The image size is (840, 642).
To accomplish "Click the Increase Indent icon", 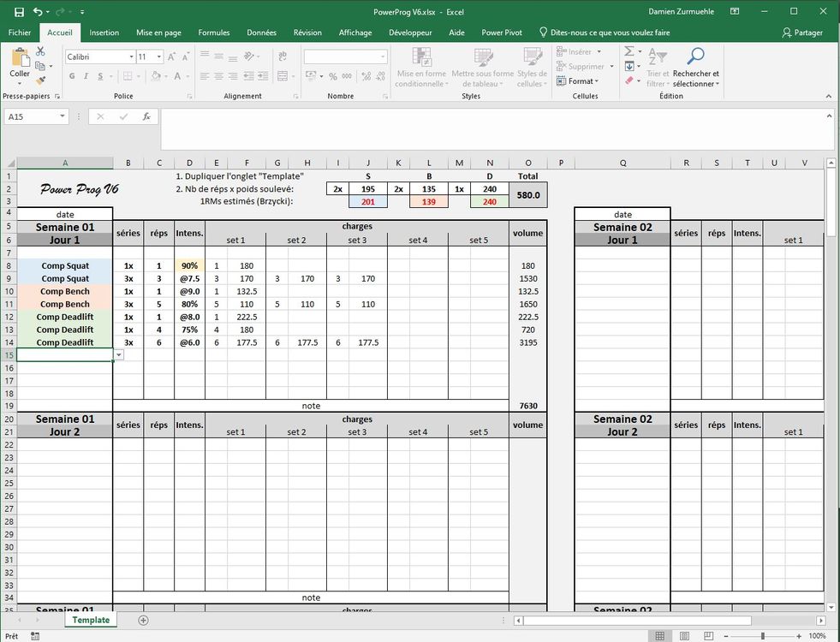I will pos(263,76).
